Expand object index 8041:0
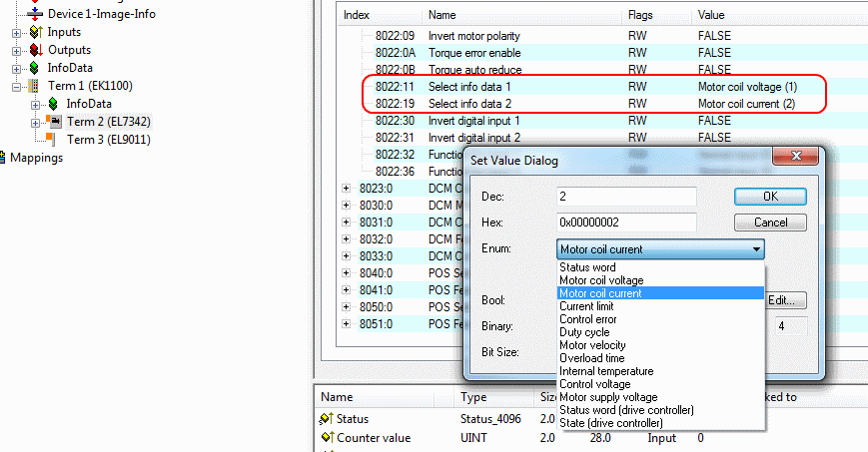Screen dimensions: 868x452 [x=346, y=290]
